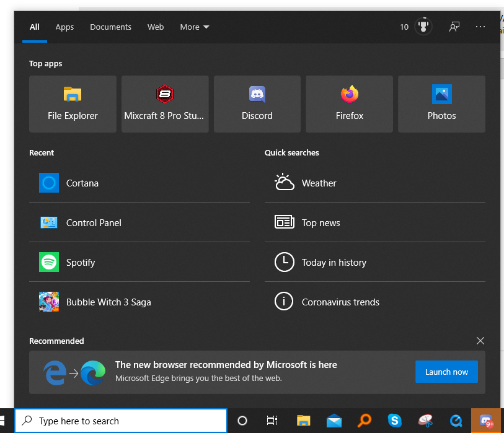504x433 pixels.
Task: Click the Launch now button
Action: coord(446,372)
